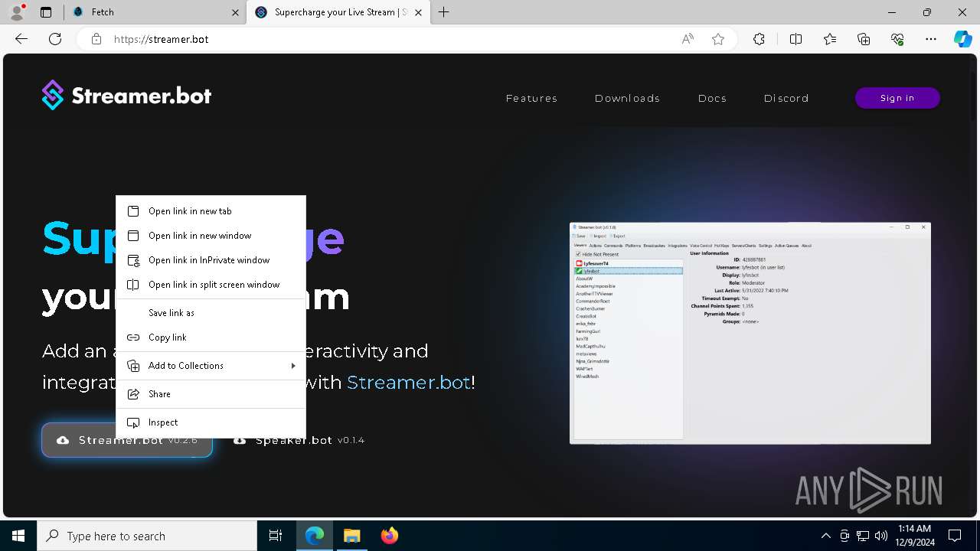Choose Share in context menu

[211, 394]
